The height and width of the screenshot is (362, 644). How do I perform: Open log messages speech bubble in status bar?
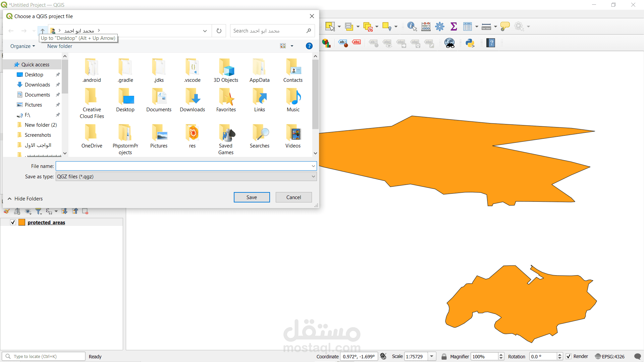coord(638,356)
